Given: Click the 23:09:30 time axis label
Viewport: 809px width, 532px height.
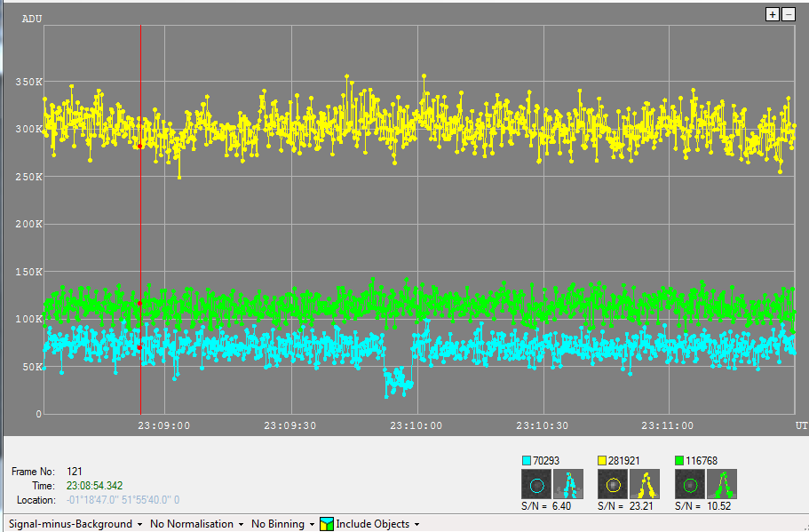Looking at the screenshot, I should pyautogui.click(x=289, y=425).
